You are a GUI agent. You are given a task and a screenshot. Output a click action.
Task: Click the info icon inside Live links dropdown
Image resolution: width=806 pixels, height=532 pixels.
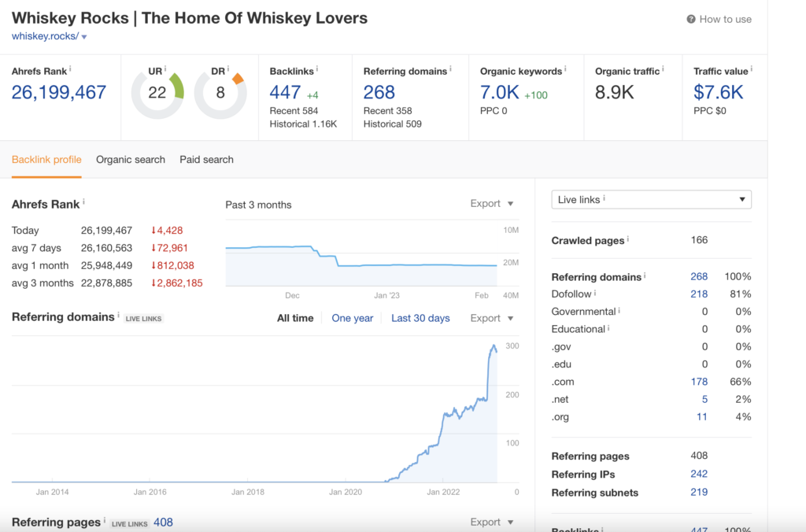604,198
